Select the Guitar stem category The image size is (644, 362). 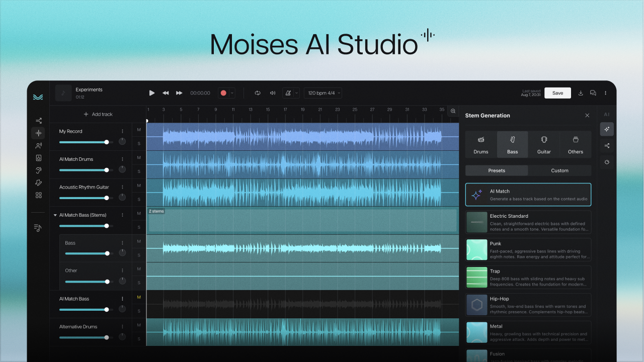[x=544, y=144]
